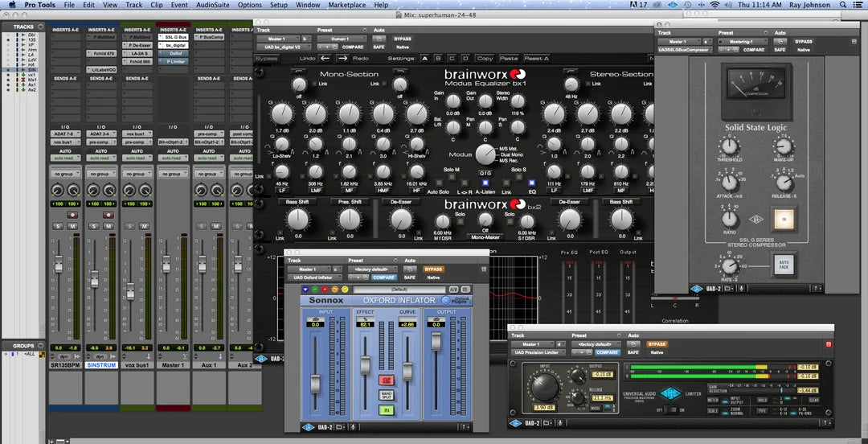Open auto read mode dropdown on Master 1

tap(173, 158)
